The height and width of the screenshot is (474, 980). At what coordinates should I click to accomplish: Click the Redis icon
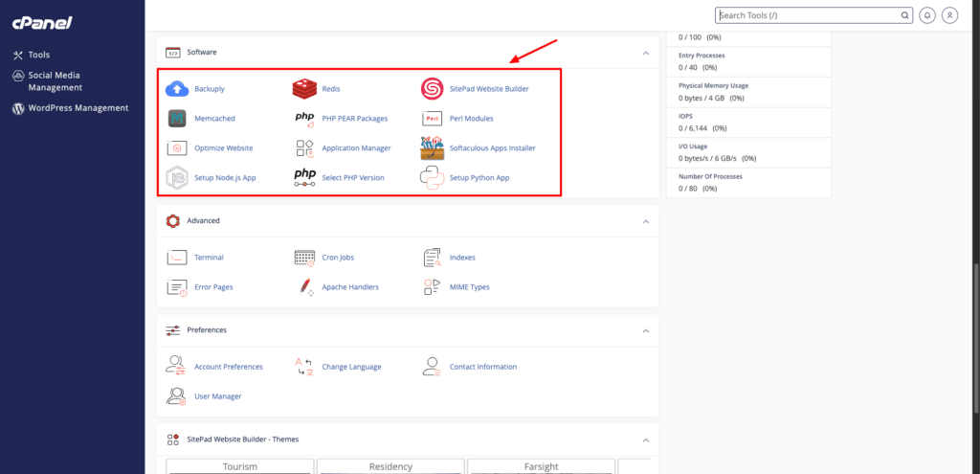305,89
